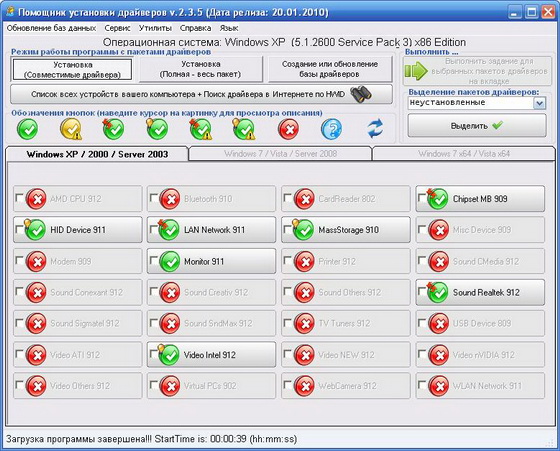Click the green check icon for MassStorage 910
The width and height of the screenshot is (560, 451).
tap(304, 230)
